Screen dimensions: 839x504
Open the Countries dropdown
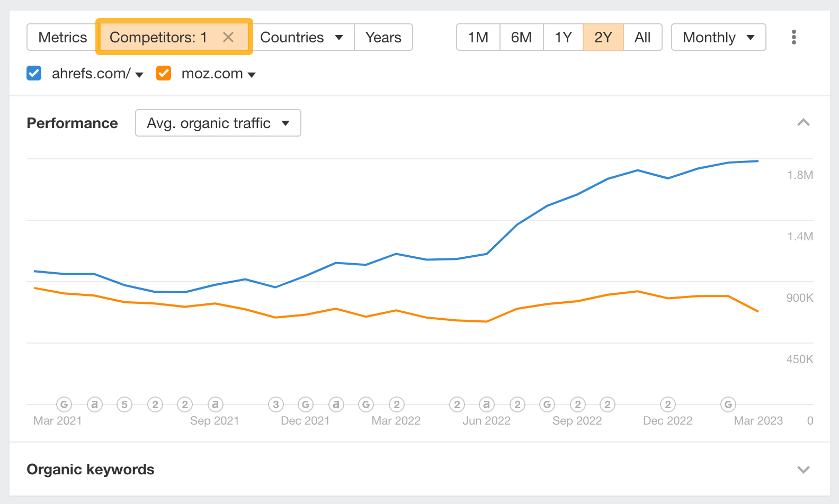[x=301, y=37]
